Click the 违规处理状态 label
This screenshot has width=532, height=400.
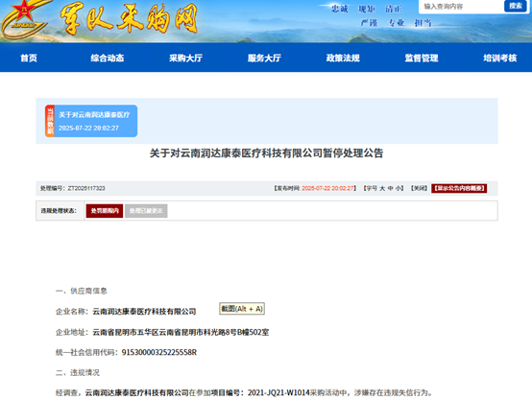pyautogui.click(x=59, y=211)
